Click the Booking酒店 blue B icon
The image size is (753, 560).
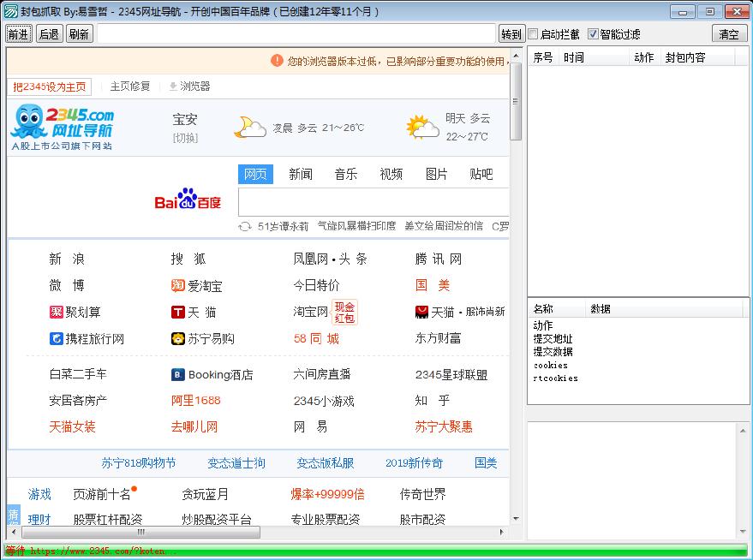[x=177, y=375]
